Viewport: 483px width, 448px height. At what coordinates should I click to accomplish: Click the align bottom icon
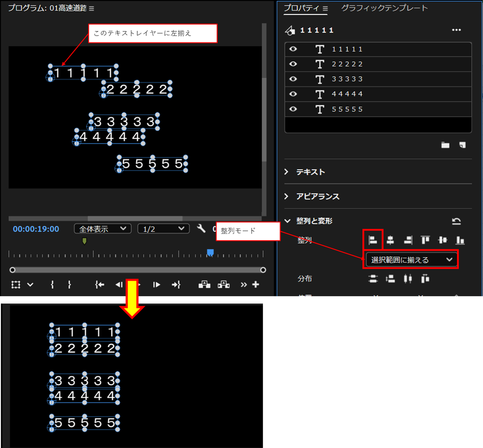(460, 240)
